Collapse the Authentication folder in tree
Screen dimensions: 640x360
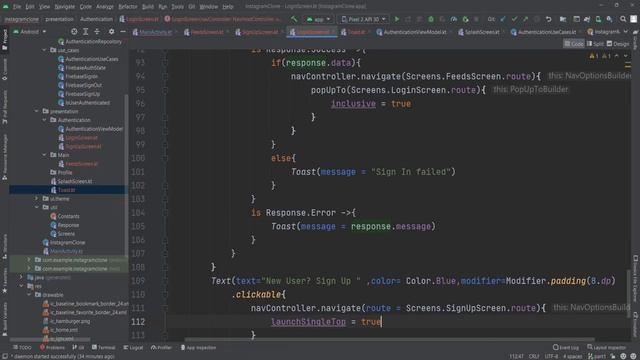(44, 120)
